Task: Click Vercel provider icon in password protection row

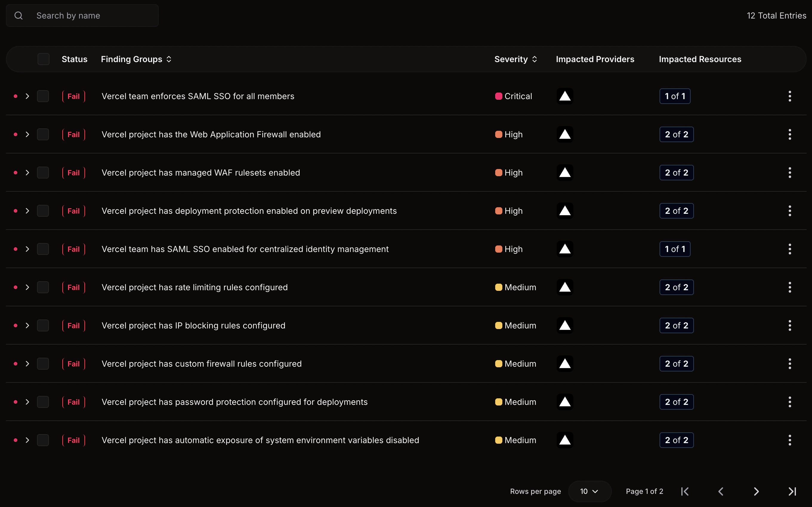Action: click(x=565, y=402)
